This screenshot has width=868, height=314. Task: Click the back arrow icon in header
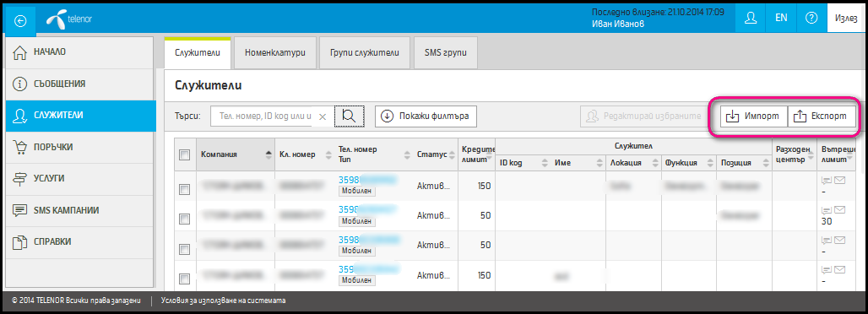(20, 20)
